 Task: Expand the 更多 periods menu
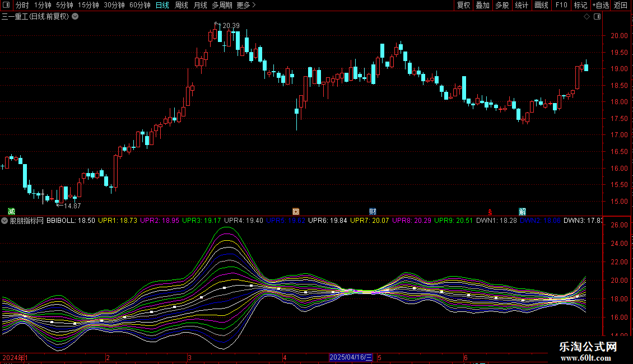246,5
